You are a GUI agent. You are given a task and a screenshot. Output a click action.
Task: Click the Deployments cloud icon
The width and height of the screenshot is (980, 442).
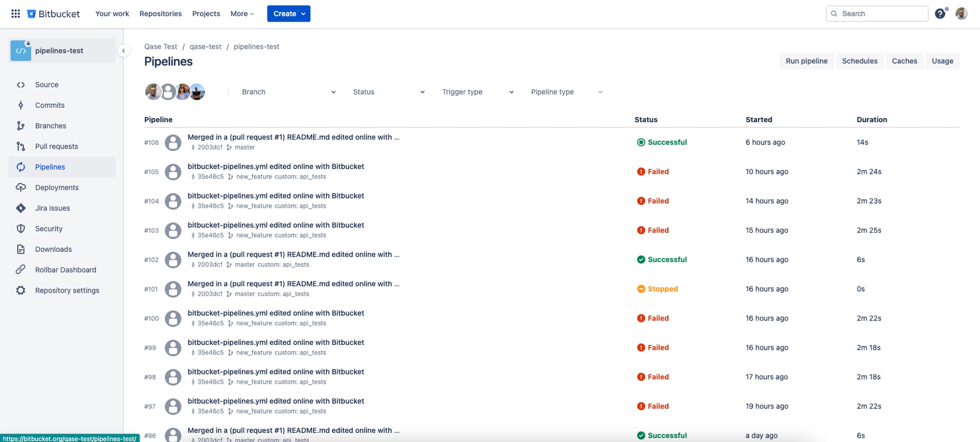[21, 188]
